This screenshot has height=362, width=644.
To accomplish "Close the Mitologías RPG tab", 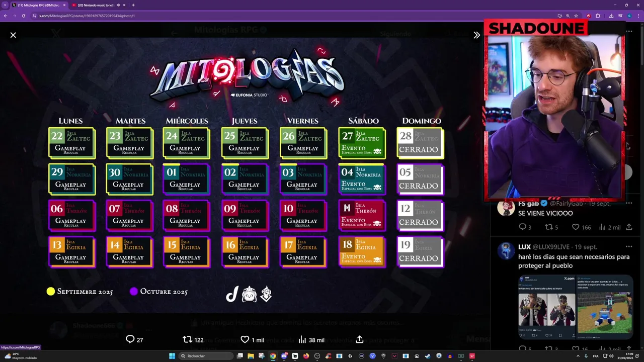I will (64, 5).
